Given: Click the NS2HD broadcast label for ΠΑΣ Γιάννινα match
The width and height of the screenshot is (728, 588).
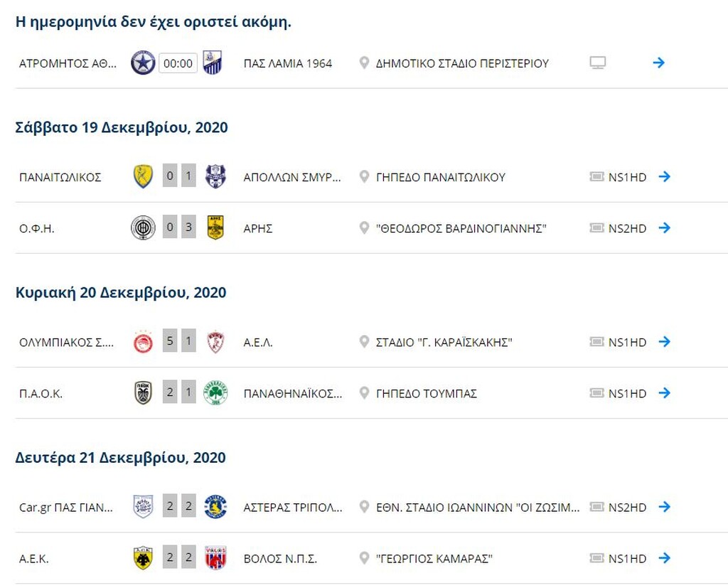Looking at the screenshot, I should pos(627,507).
